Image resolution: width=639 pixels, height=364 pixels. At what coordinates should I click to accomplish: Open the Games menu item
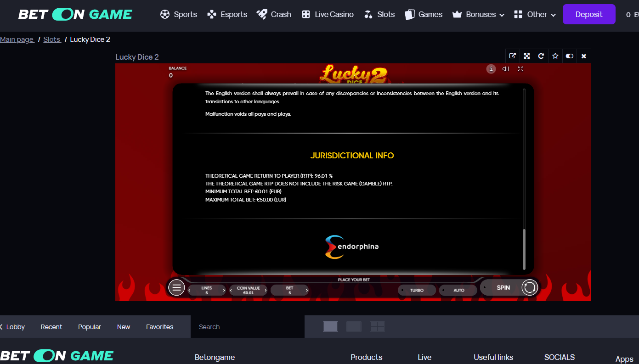pyautogui.click(x=424, y=14)
